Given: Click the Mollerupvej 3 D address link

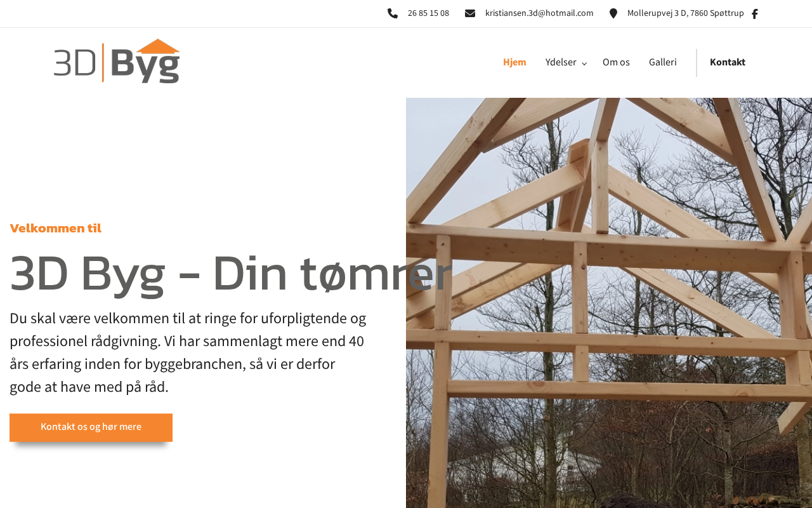Looking at the screenshot, I should (x=685, y=13).
